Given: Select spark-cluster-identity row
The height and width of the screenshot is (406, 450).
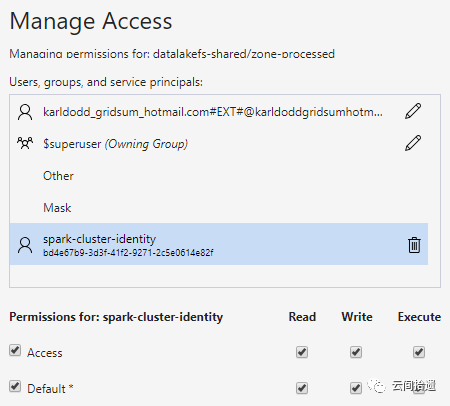Looking at the screenshot, I should pyautogui.click(x=219, y=244).
